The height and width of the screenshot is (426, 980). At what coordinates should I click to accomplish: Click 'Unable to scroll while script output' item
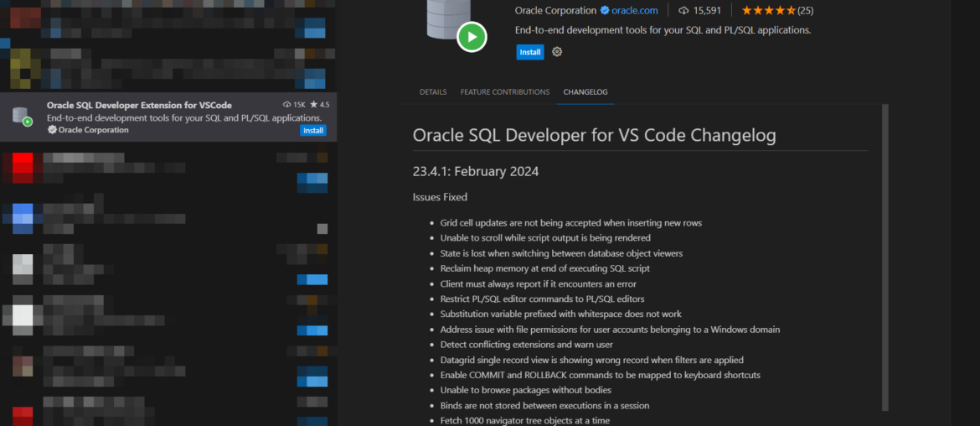[545, 237]
